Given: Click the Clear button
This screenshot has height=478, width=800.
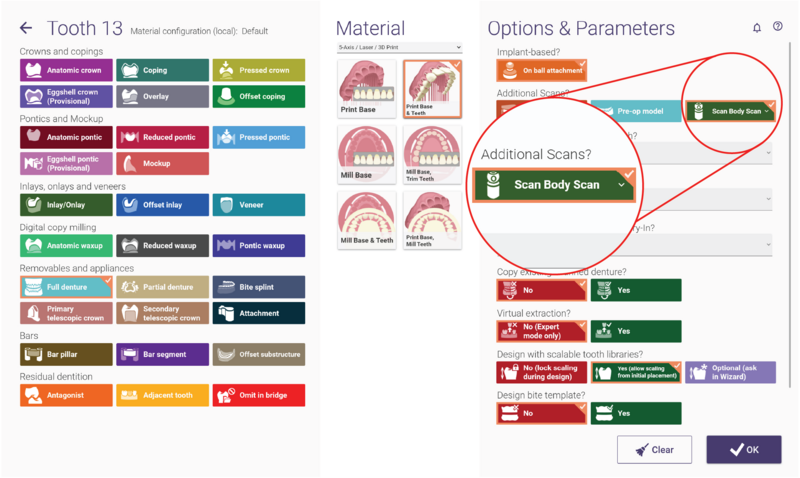Looking at the screenshot, I should click(655, 449).
